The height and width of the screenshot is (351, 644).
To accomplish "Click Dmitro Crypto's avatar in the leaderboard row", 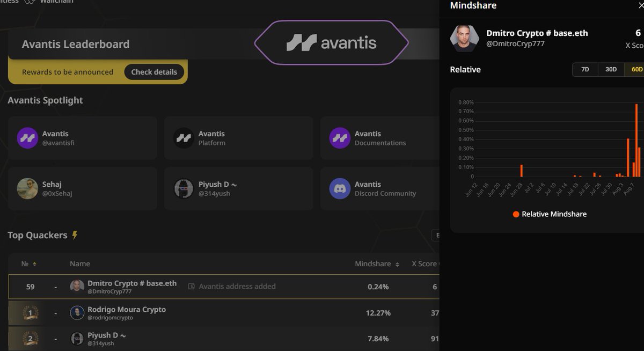I will tap(77, 287).
